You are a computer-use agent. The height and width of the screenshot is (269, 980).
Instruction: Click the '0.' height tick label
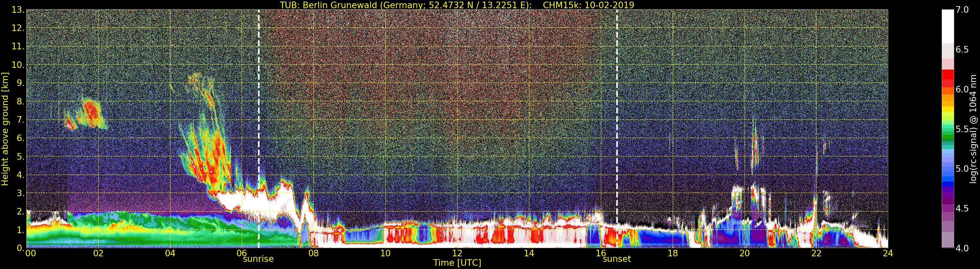(21, 248)
